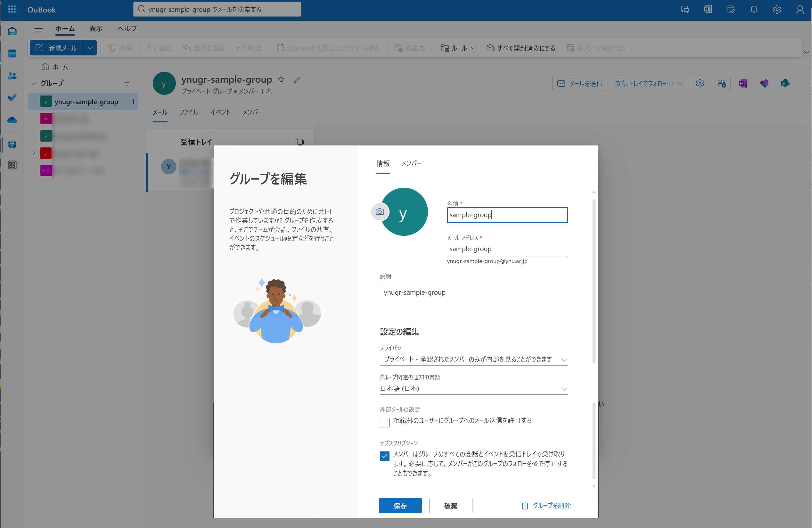This screenshot has height=528, width=812.
Task: Click the pencil edit icon beside group name
Action: tap(297, 79)
